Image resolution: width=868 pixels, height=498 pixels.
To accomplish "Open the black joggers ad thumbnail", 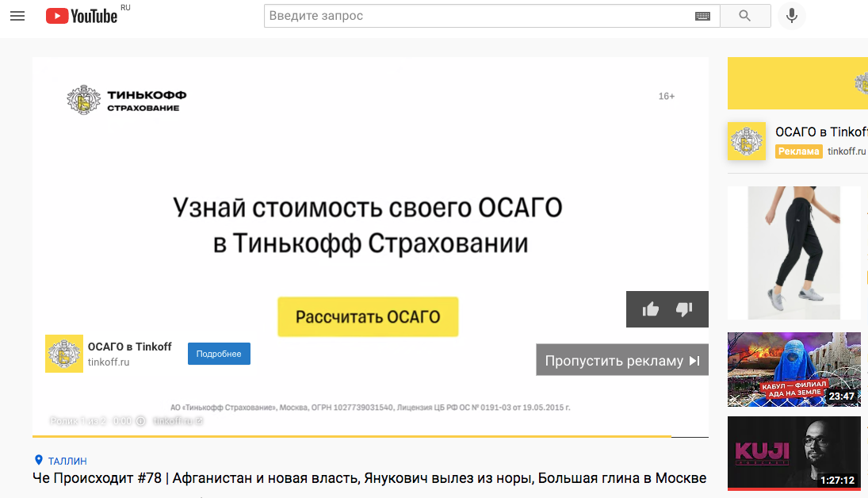I will [x=793, y=253].
